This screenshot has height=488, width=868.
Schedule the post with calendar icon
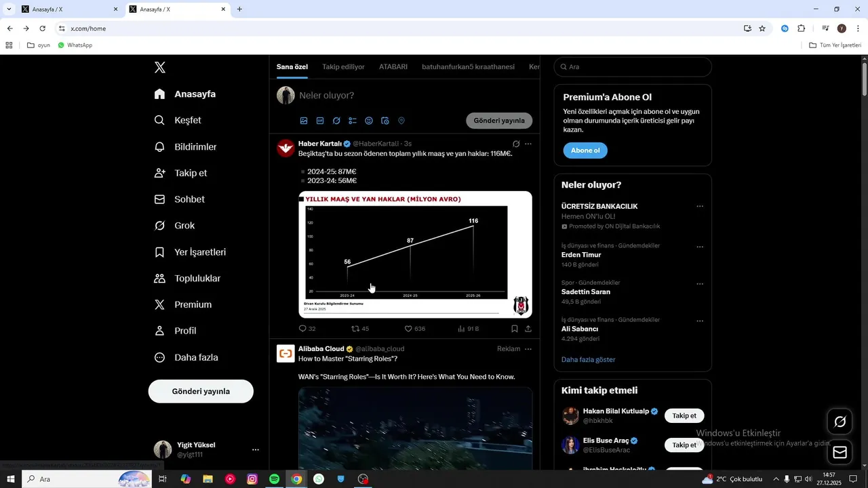pos(385,121)
